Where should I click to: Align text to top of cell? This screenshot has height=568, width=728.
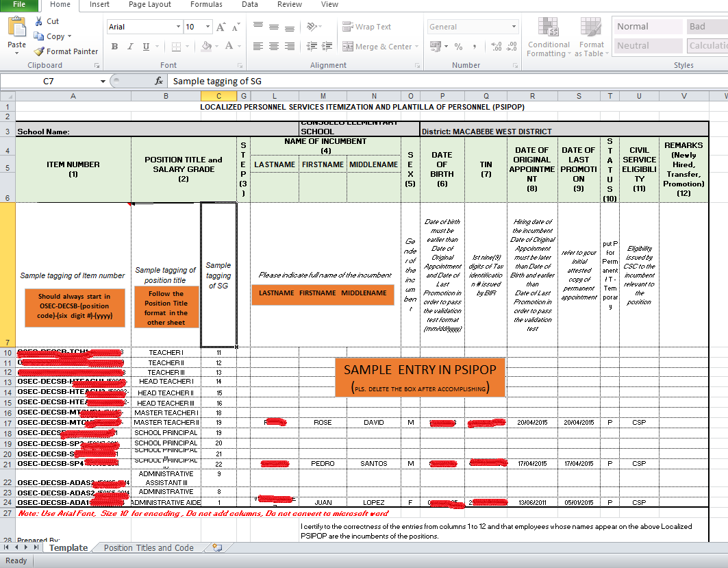click(x=258, y=27)
